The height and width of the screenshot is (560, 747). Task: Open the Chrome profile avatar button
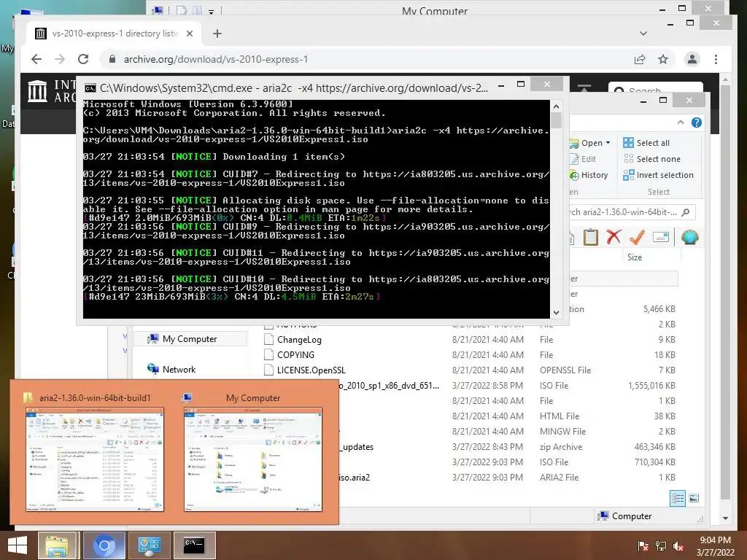(x=692, y=59)
